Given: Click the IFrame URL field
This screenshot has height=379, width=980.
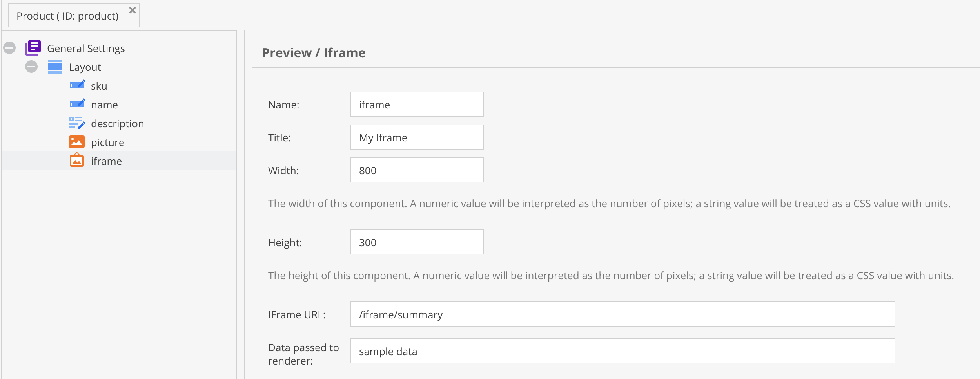Looking at the screenshot, I should pyautogui.click(x=622, y=314).
